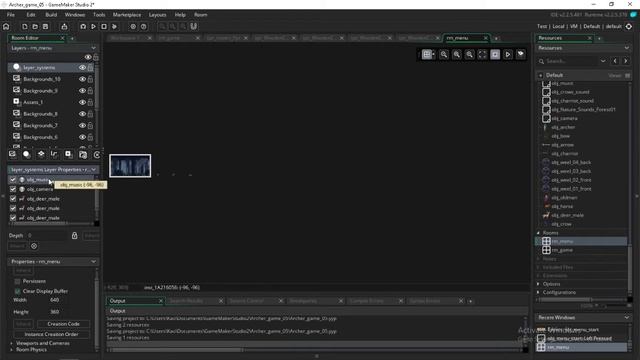640x360 pixels.
Task: Create a new project from the toolbar
Action: point(24,27)
